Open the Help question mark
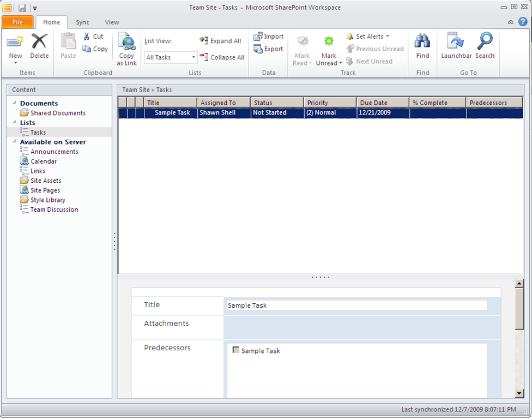The image size is (532, 419). (523, 22)
